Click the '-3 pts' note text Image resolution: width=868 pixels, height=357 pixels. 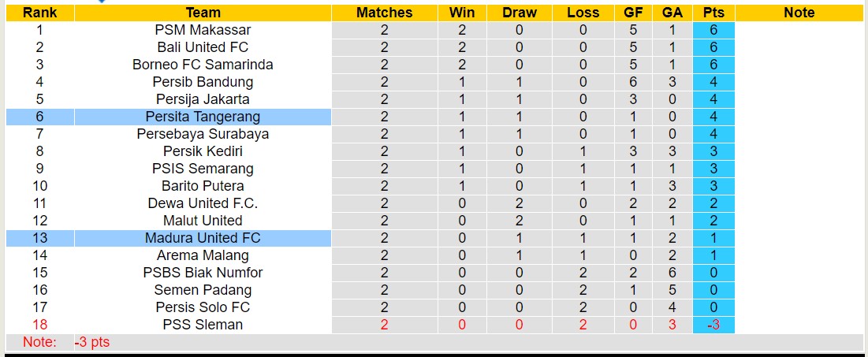92,342
